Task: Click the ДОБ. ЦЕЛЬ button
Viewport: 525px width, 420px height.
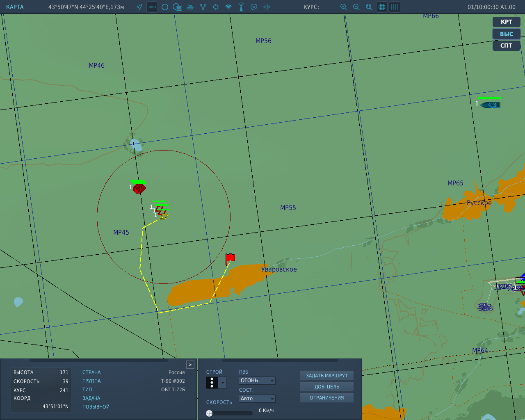Action: click(x=327, y=387)
